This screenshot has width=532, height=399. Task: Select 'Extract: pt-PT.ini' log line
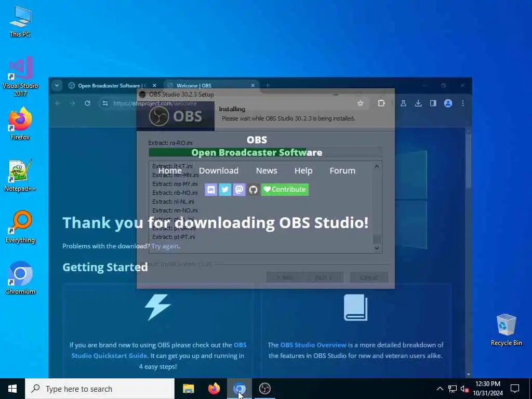click(174, 237)
